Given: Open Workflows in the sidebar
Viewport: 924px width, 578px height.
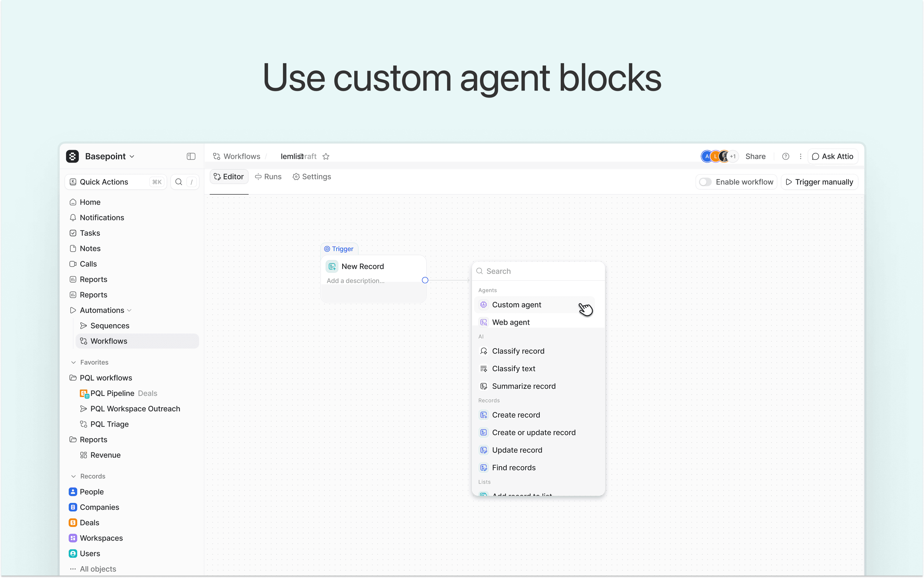Looking at the screenshot, I should tap(138, 341).
